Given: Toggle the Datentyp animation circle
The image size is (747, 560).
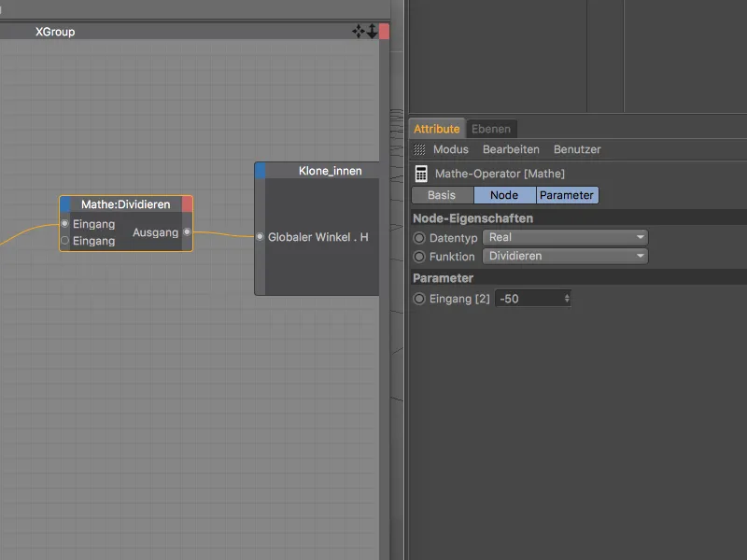Looking at the screenshot, I should tap(419, 238).
